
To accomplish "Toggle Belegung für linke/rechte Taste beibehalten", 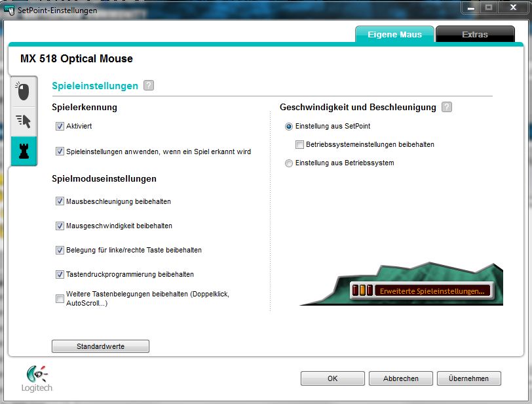I will pyautogui.click(x=60, y=251).
